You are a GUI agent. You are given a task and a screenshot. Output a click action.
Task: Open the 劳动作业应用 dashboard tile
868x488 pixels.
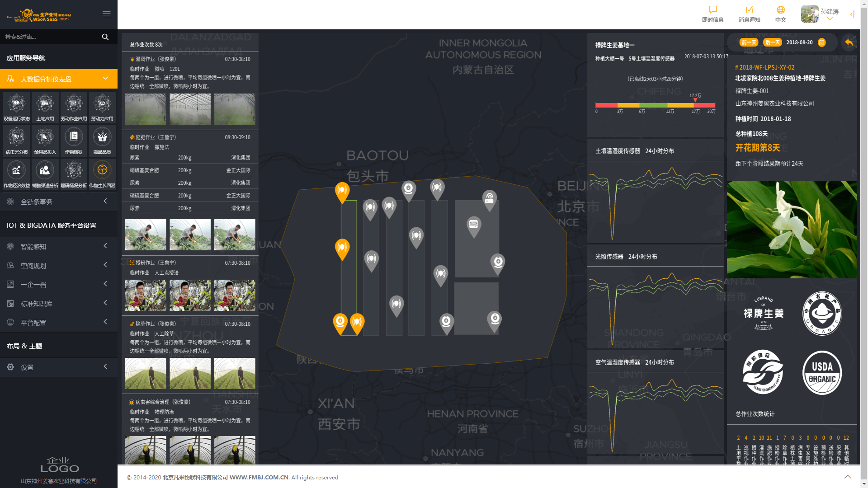point(74,107)
